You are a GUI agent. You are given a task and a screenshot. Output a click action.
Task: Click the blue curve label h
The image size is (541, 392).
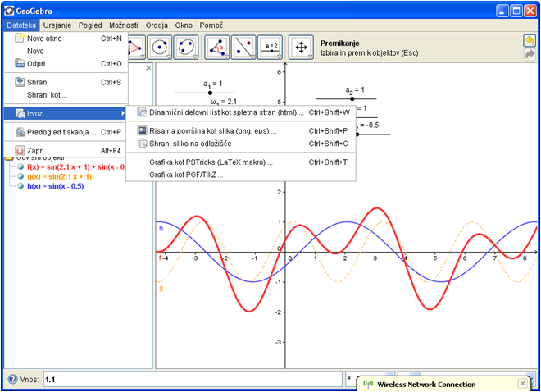click(x=161, y=228)
